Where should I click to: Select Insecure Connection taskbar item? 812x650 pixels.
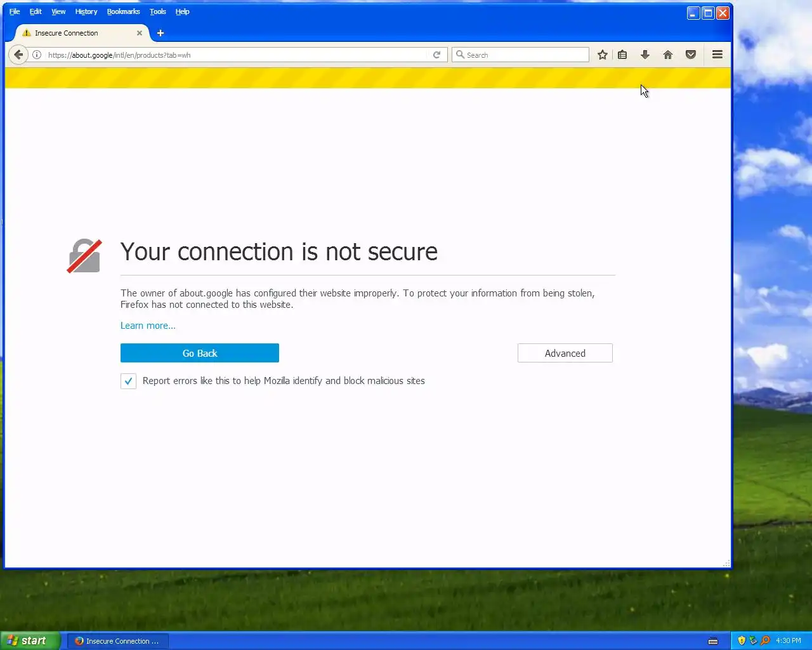coord(117,641)
